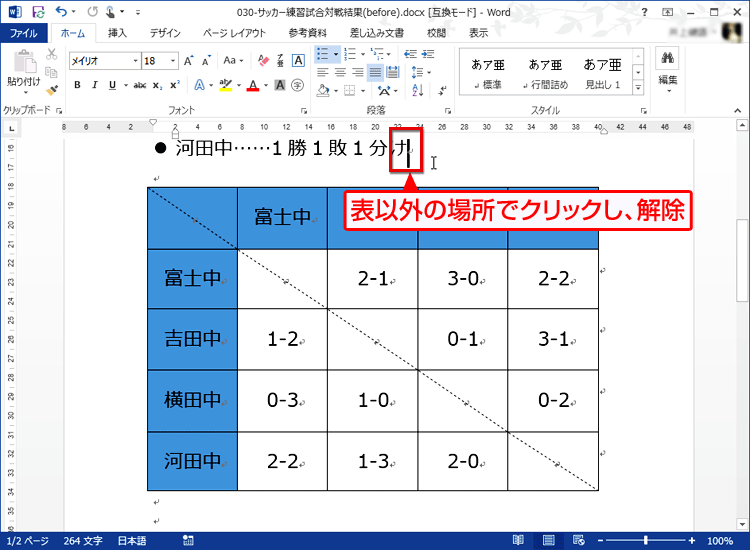Switch to the 差し込み文書 tab
This screenshot has height=550, width=750.
377,33
